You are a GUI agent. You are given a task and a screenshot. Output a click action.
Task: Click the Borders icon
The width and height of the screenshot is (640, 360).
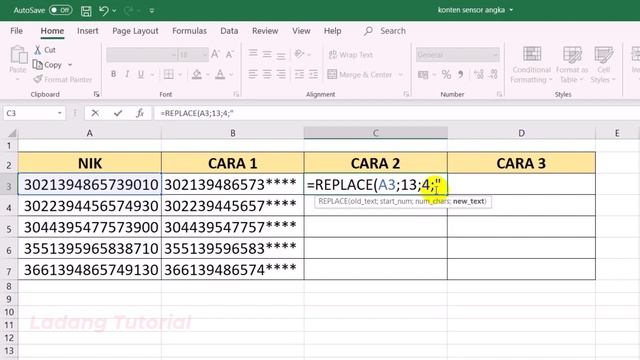169,74
